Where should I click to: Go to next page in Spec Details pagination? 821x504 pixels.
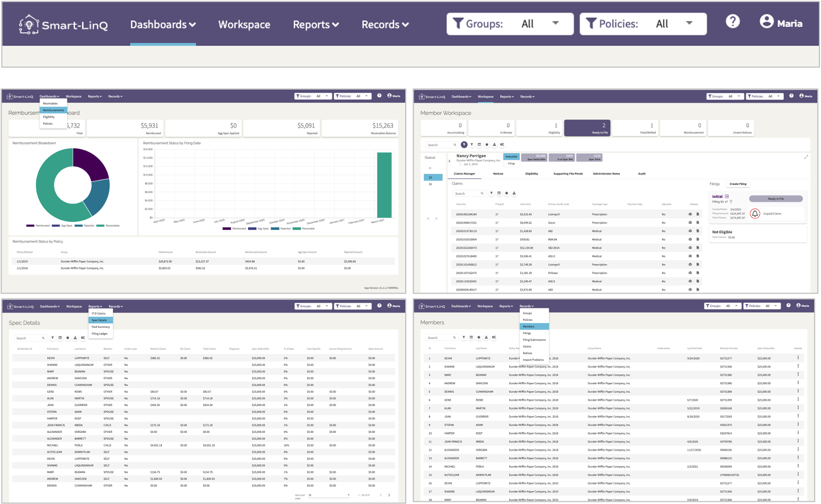[389, 495]
